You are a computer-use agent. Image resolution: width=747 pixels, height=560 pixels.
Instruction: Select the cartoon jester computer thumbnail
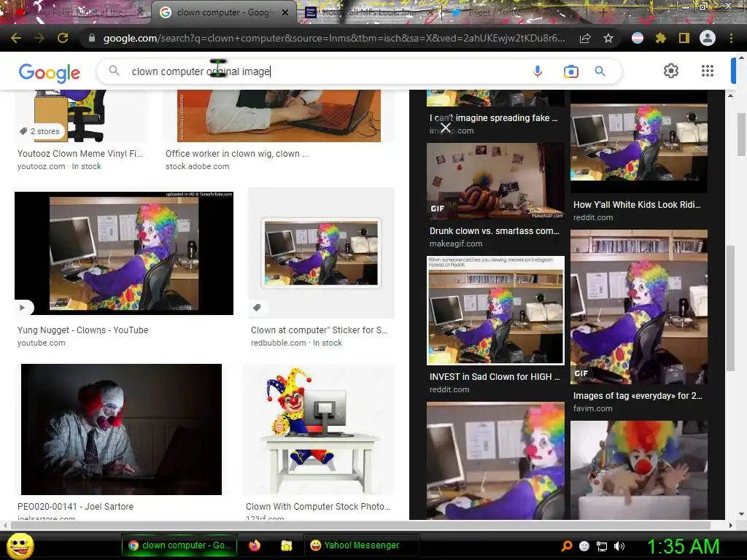point(318,429)
